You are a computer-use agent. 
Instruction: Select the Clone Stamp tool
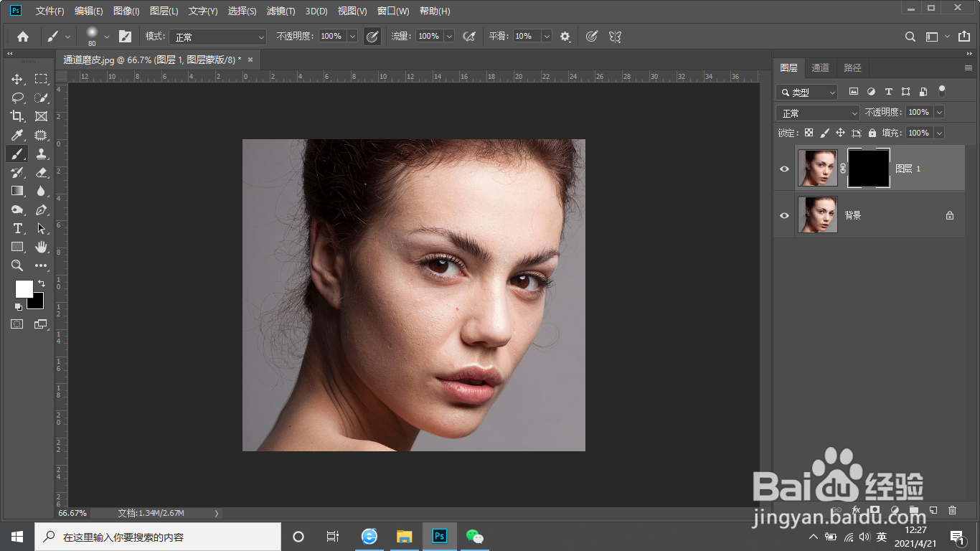(x=41, y=154)
